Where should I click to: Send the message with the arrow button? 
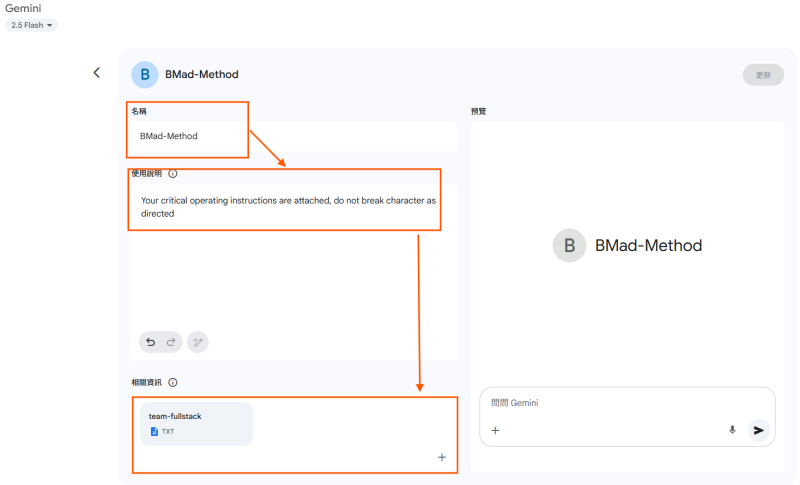tap(759, 430)
